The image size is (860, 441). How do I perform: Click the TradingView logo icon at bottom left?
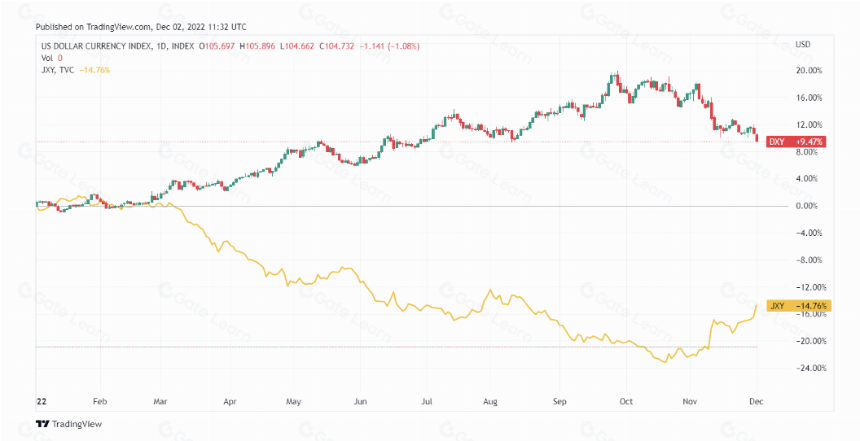tap(42, 424)
